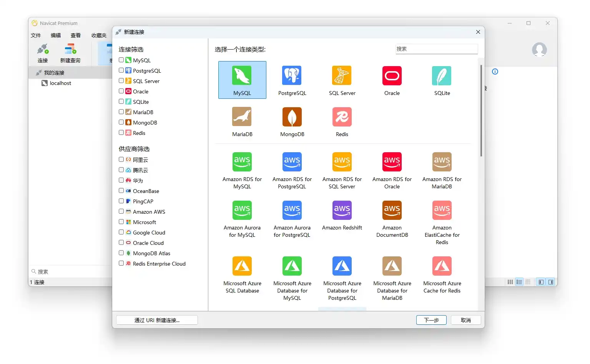Select Azure Database for PostgreSQL
590x364 pixels.
pyautogui.click(x=342, y=279)
